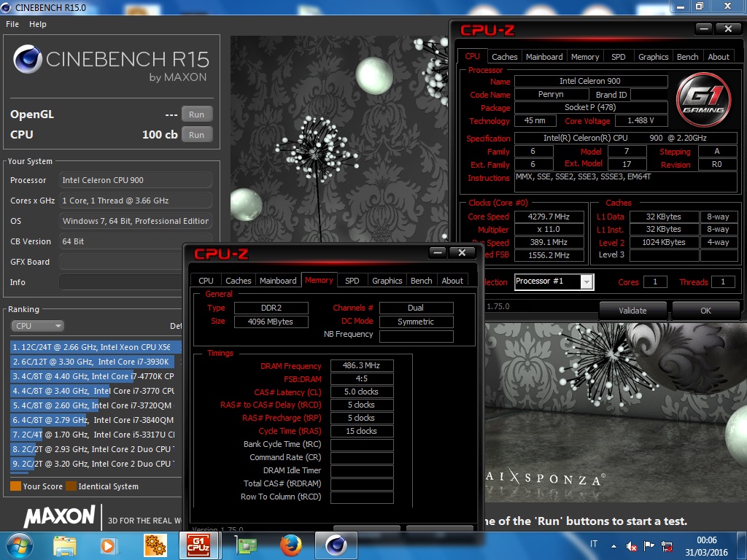The height and width of the screenshot is (560, 747).
Task: Click the Info input field in Cinebench
Action: (x=121, y=282)
